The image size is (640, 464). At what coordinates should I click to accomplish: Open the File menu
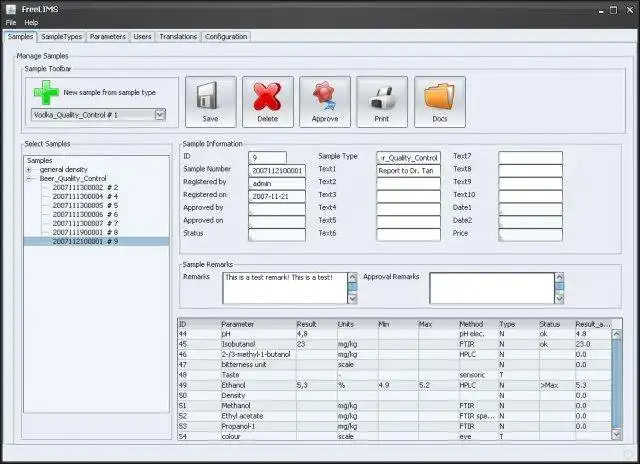click(11, 22)
